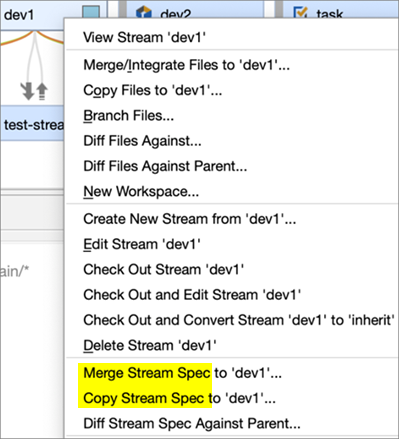399x439 pixels.
Task: Choose New Workspace option
Action: click(141, 192)
